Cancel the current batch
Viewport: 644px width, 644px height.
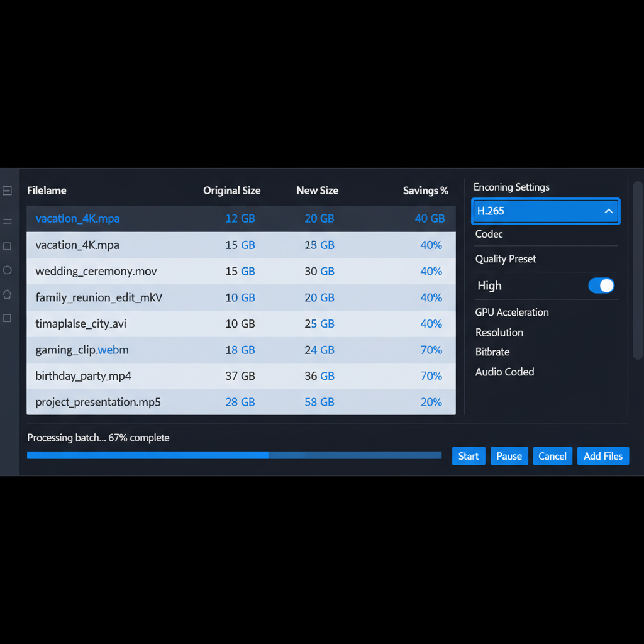click(x=552, y=456)
